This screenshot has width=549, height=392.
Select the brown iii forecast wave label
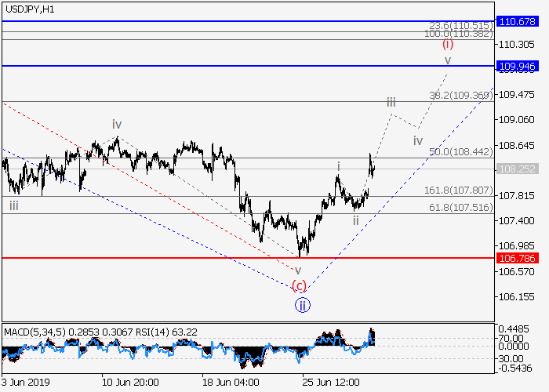[x=390, y=102]
